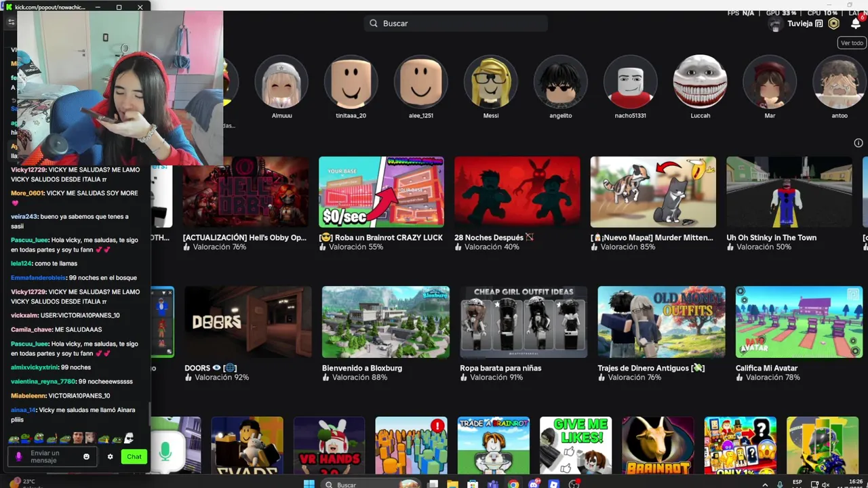Image resolution: width=868 pixels, height=488 pixels.
Task: Click username ainaa_14 in chat
Action: (23, 410)
